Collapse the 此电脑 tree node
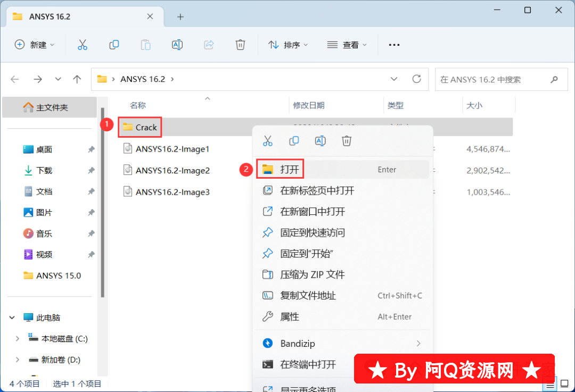Viewport: 575px width, 392px height. click(12, 318)
